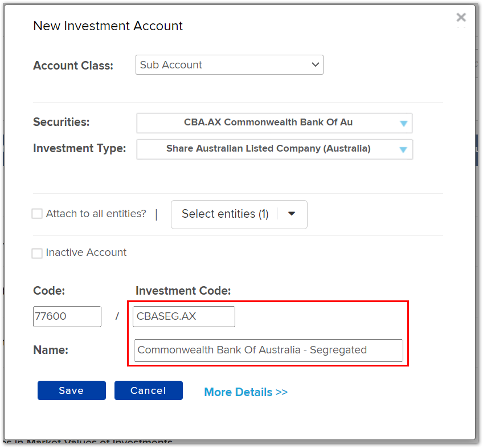Click the Account Class label

73,66
